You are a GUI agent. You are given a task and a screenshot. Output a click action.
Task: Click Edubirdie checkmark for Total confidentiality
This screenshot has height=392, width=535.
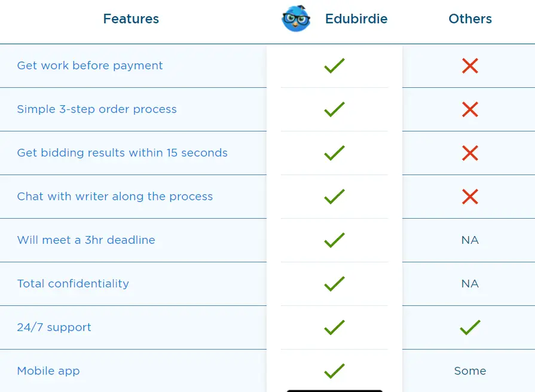click(334, 283)
